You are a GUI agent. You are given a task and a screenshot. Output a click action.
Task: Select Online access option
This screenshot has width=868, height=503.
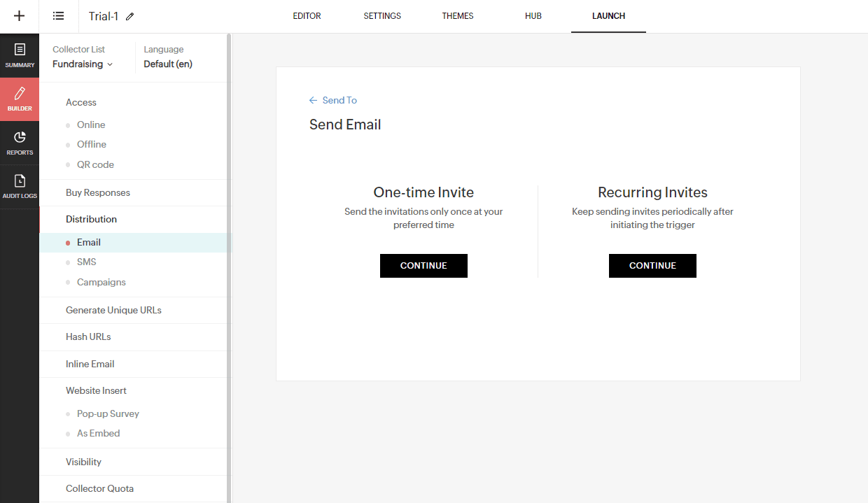pos(91,125)
